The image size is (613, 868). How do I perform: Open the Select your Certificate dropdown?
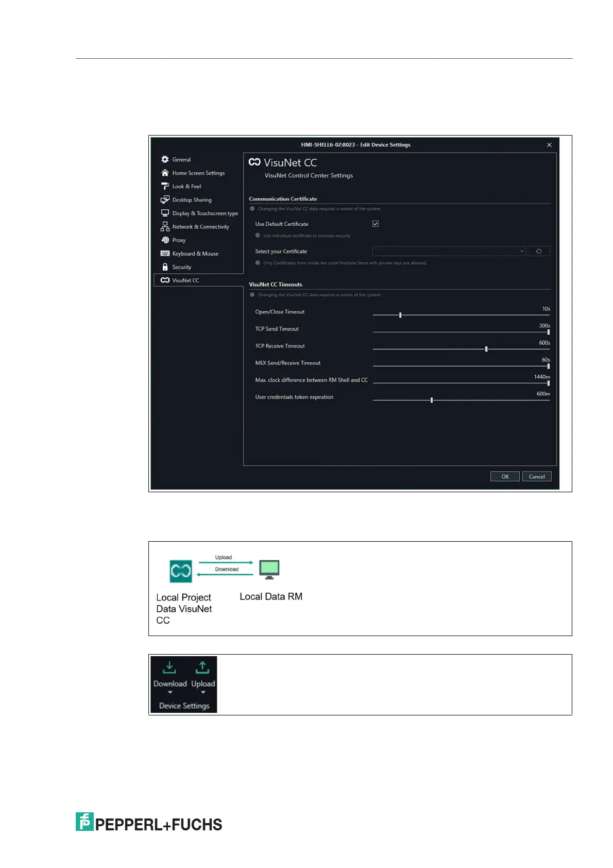(x=449, y=251)
